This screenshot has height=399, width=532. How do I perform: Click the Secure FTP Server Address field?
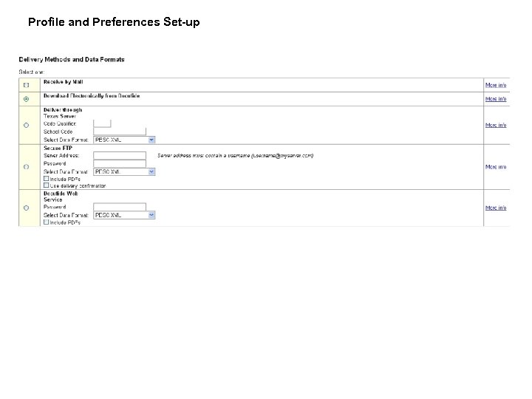tap(119, 155)
